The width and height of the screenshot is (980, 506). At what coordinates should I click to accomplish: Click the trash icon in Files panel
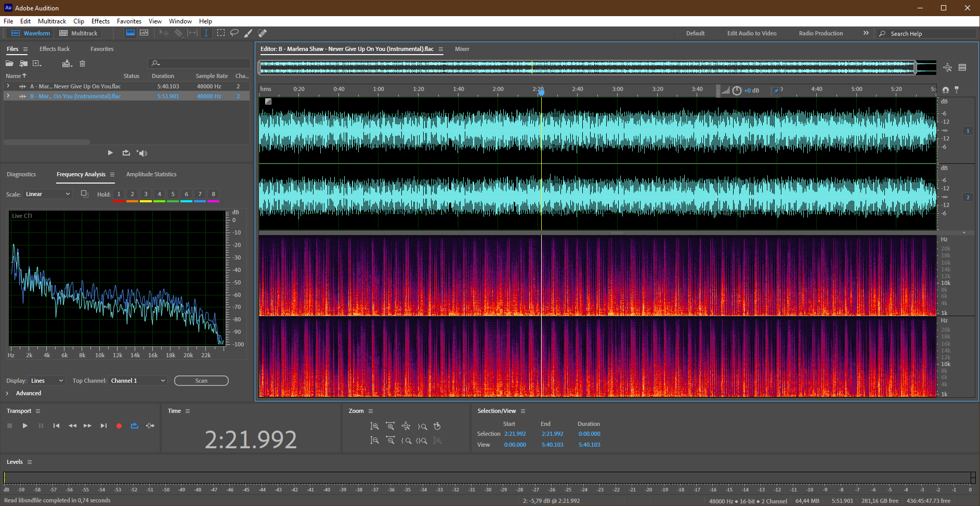82,63
